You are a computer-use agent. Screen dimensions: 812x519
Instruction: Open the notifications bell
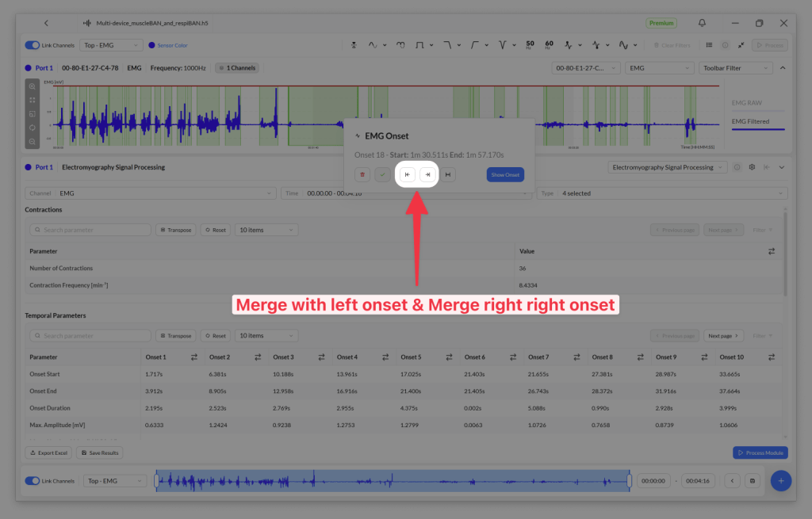tap(702, 23)
